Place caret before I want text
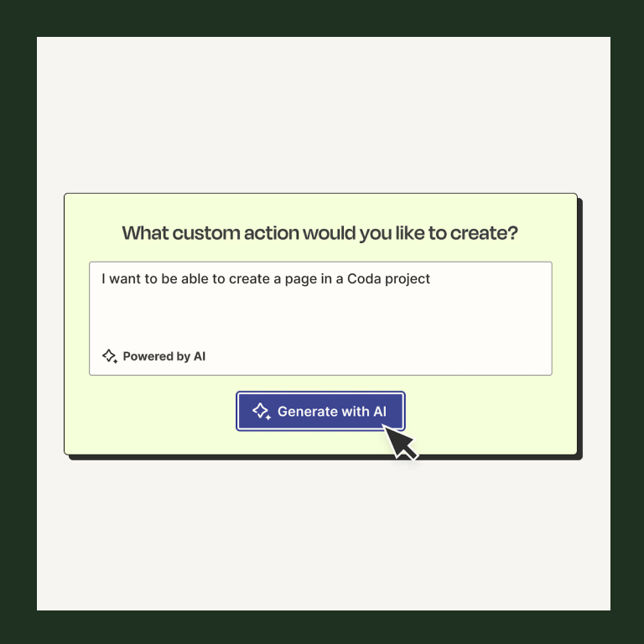Screen dimensions: 644x644 (101, 279)
